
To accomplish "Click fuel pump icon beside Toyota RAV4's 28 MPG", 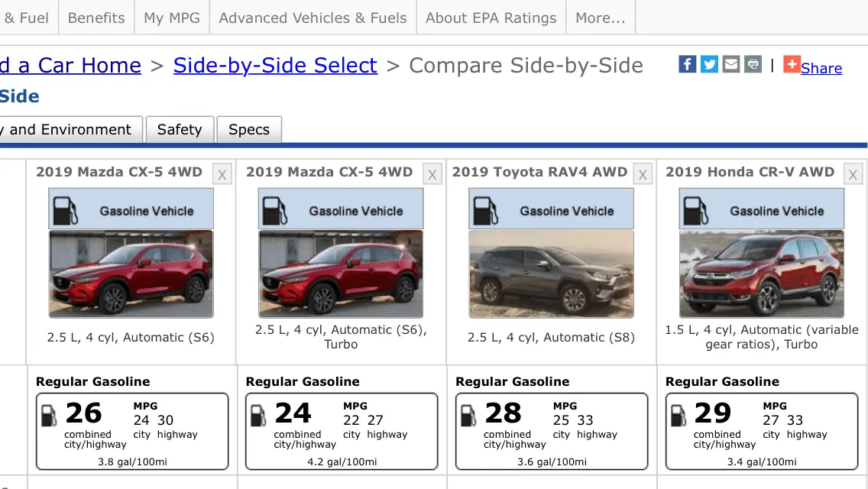I will point(468,415).
